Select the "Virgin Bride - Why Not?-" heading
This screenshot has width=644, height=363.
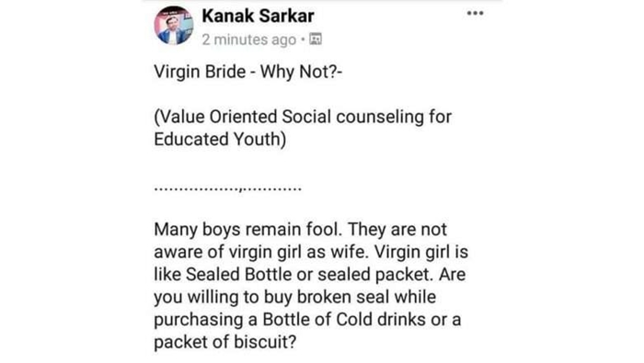click(x=248, y=72)
